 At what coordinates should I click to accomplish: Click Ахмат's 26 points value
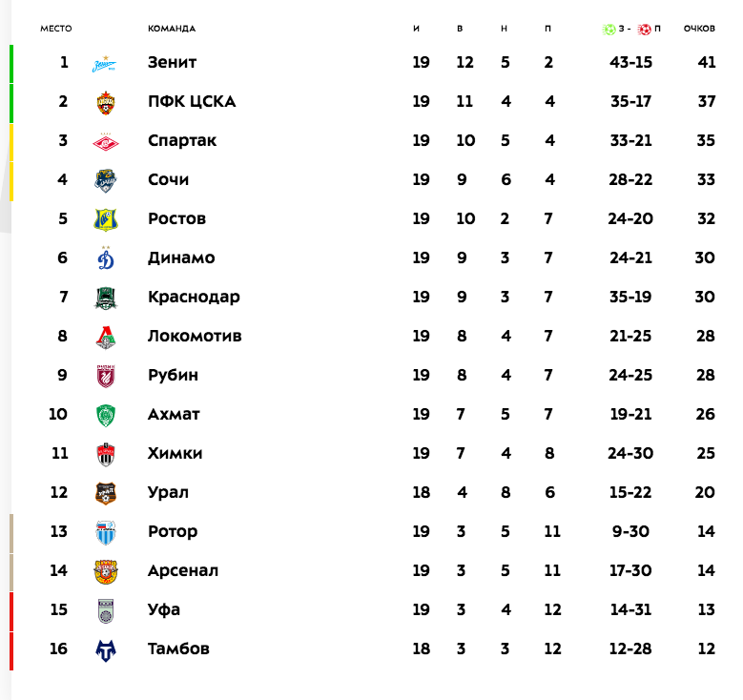tap(706, 415)
